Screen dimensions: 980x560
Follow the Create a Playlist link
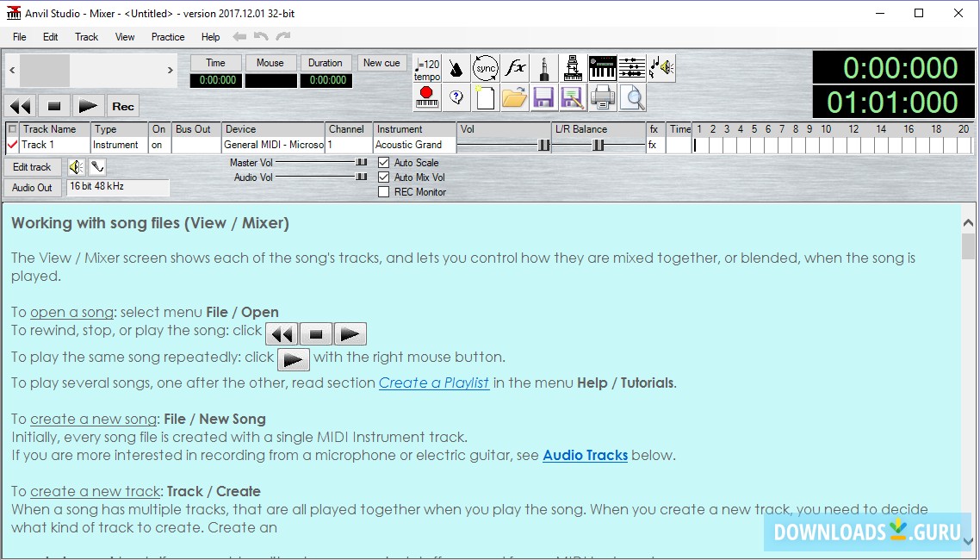pyautogui.click(x=434, y=383)
